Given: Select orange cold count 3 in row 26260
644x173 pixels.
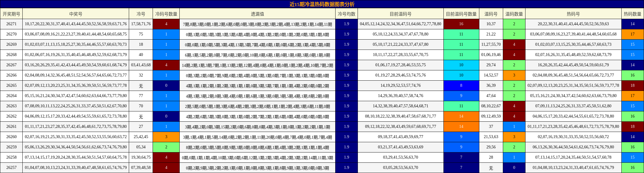Looking at the screenshot, I should (166, 137).
